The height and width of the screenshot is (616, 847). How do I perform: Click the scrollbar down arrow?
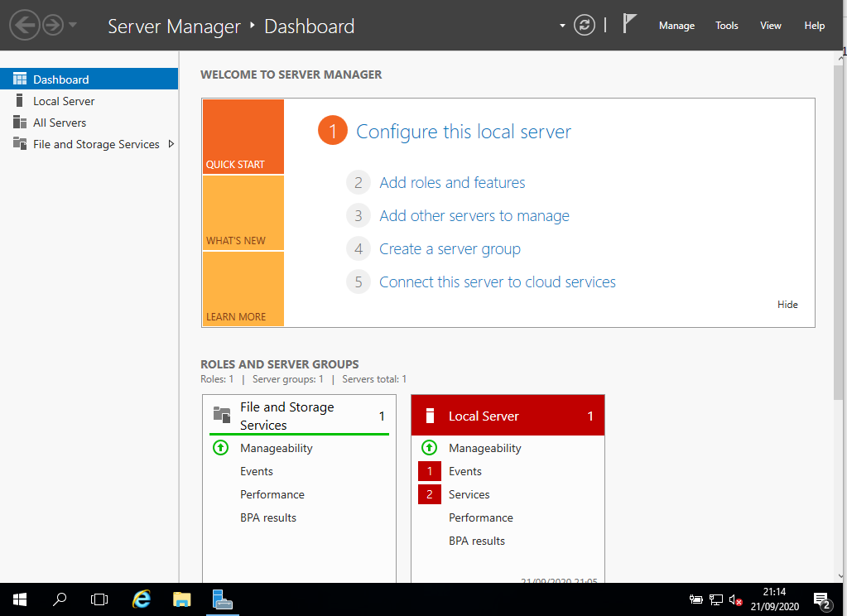tap(840, 576)
